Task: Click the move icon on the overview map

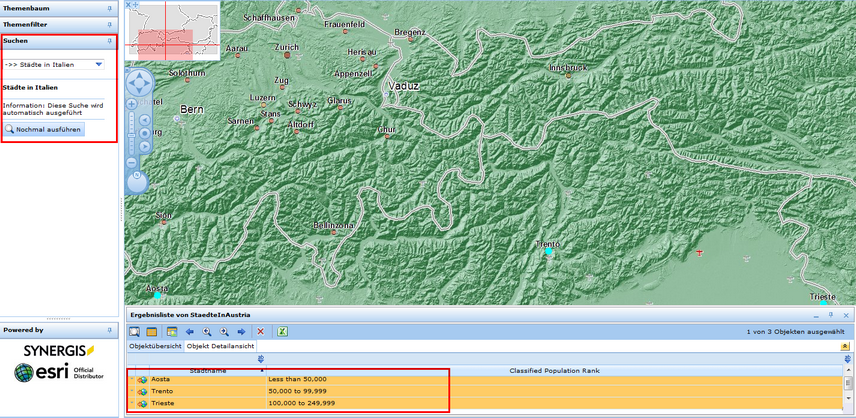Action: (x=135, y=4)
